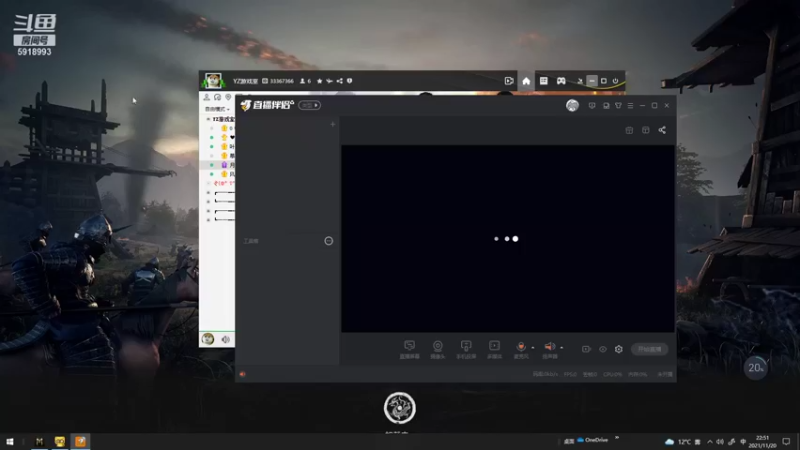Click the video playback icon in the YY title bar
Viewport: 800px width, 450px height.
click(509, 81)
